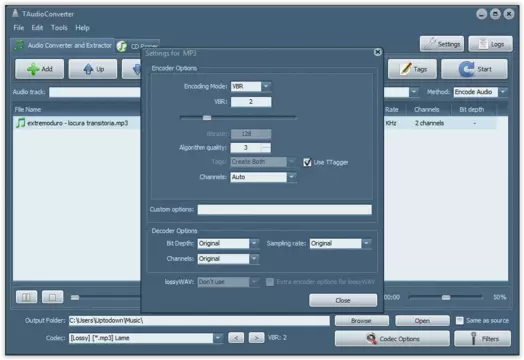Click the microphone icon on Filters

click(x=473, y=338)
